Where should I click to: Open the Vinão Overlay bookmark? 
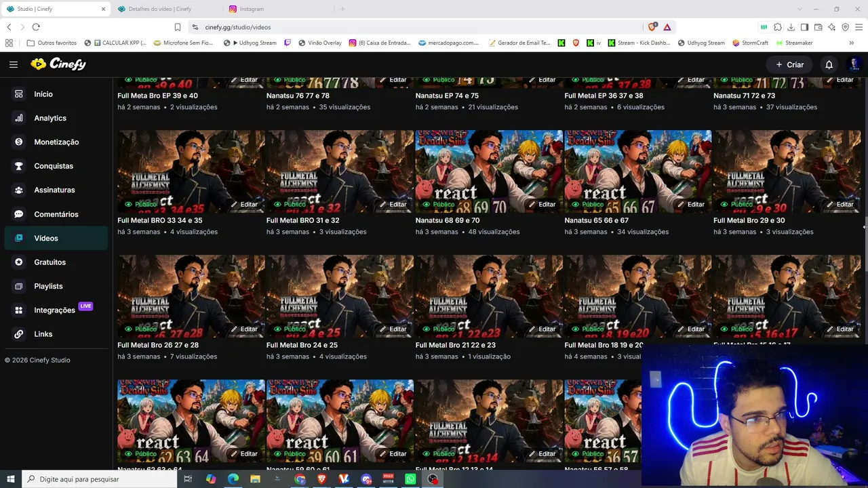(319, 43)
